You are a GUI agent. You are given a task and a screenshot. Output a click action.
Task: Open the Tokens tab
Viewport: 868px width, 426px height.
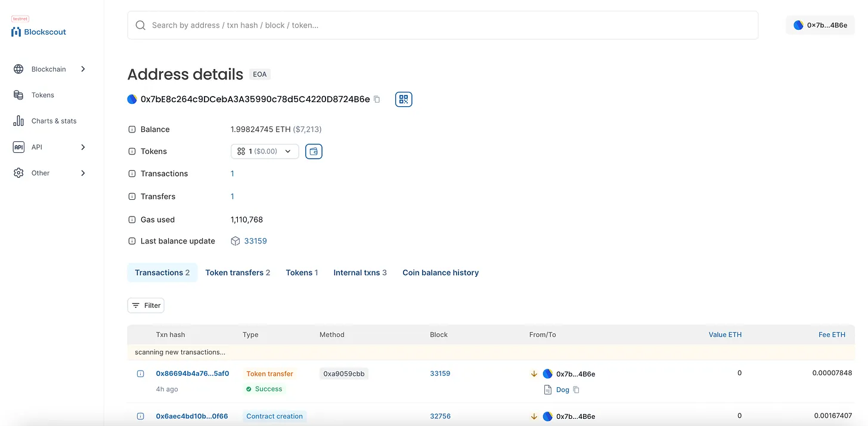pos(302,273)
